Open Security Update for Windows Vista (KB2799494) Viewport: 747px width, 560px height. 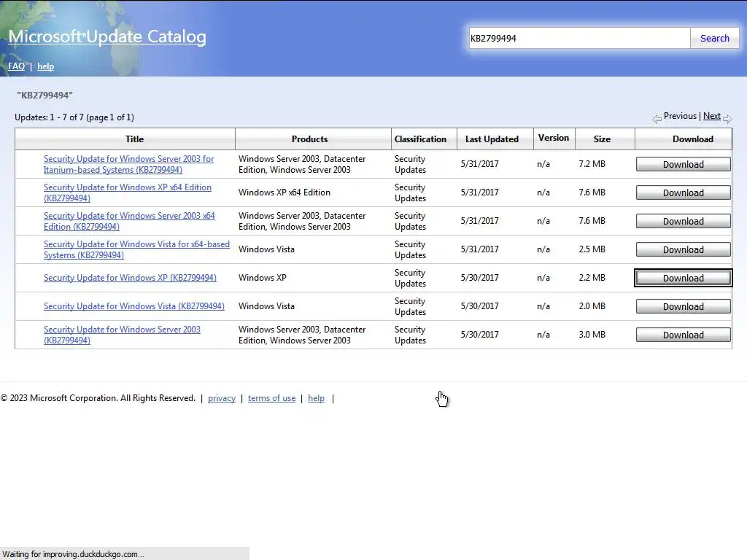pyautogui.click(x=134, y=306)
